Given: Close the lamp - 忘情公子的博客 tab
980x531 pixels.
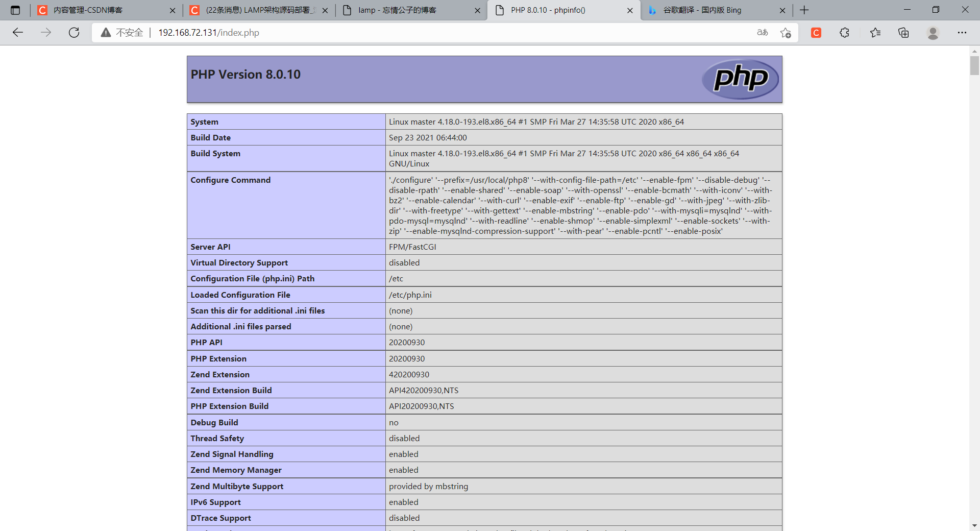Looking at the screenshot, I should [x=478, y=10].
